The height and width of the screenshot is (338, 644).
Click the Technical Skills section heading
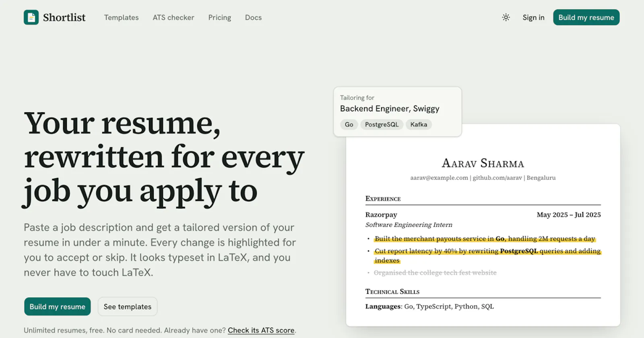click(392, 292)
